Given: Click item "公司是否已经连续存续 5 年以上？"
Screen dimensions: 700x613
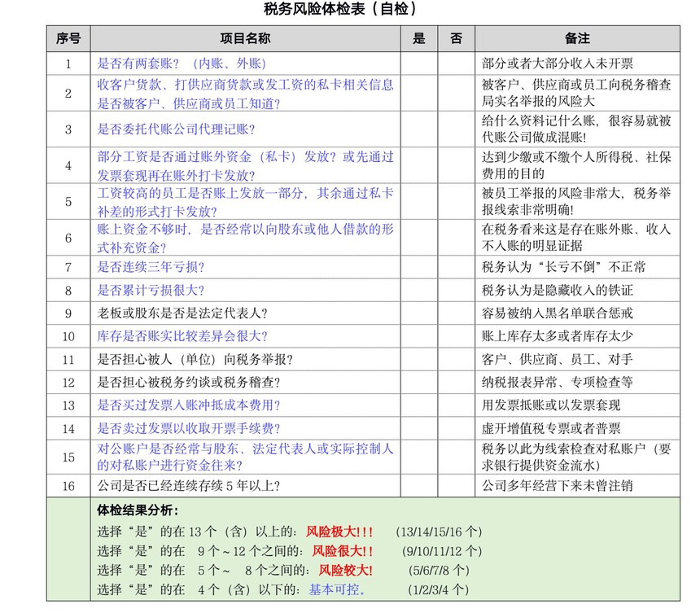Looking at the screenshot, I should pyautogui.click(x=189, y=486).
